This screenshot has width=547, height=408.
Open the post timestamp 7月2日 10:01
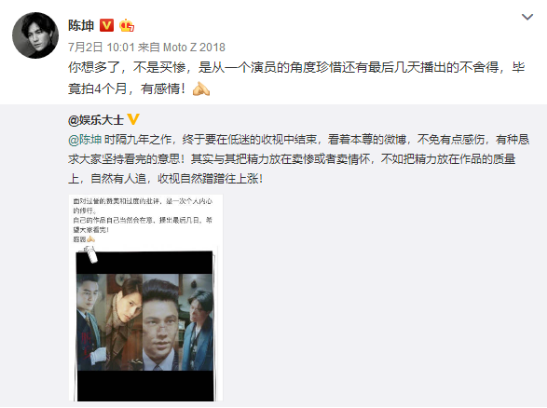[101, 47]
